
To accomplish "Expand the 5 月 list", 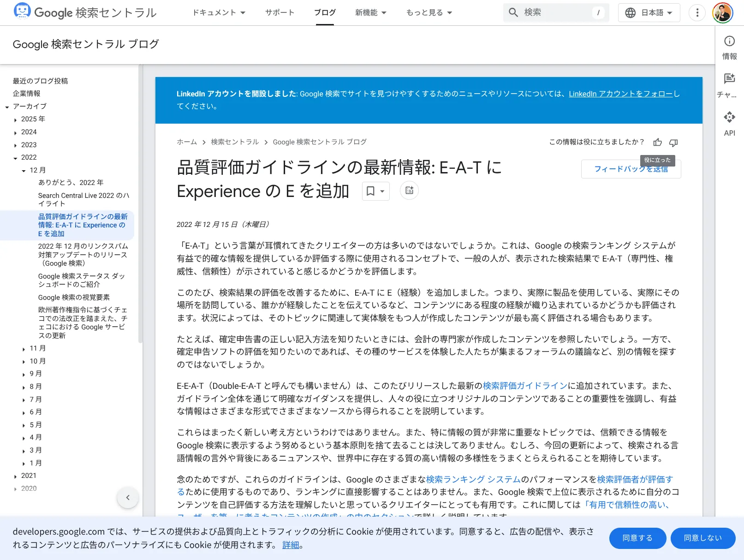I will pyautogui.click(x=24, y=425).
